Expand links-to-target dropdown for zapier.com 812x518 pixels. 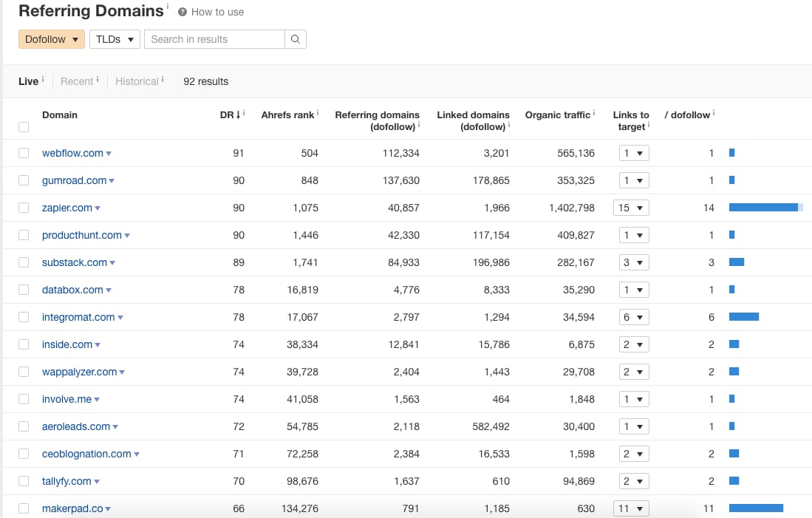[x=631, y=208]
